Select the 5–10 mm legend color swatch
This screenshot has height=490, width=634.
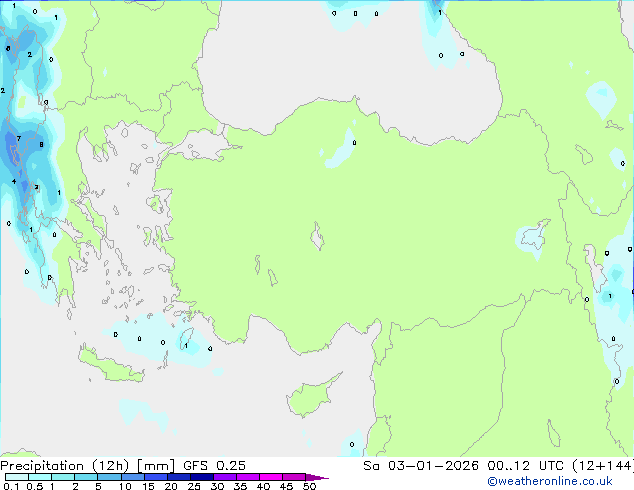coord(109,477)
